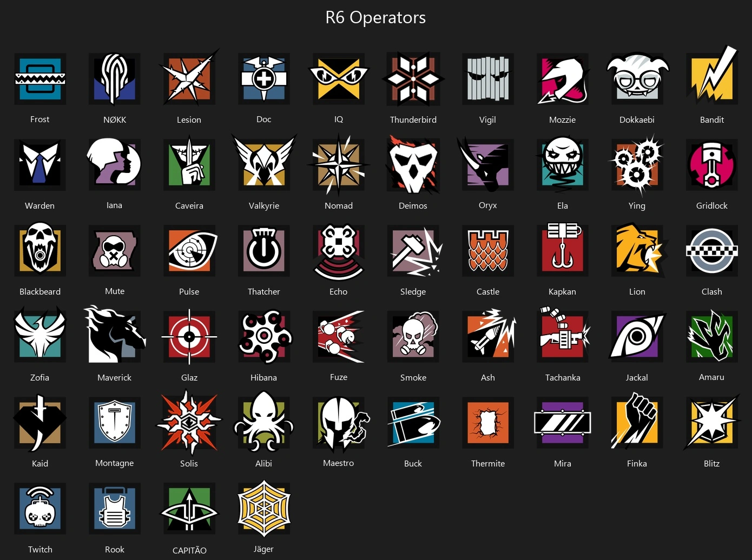
Task: Pick the Caveira operator icon
Action: (189, 165)
